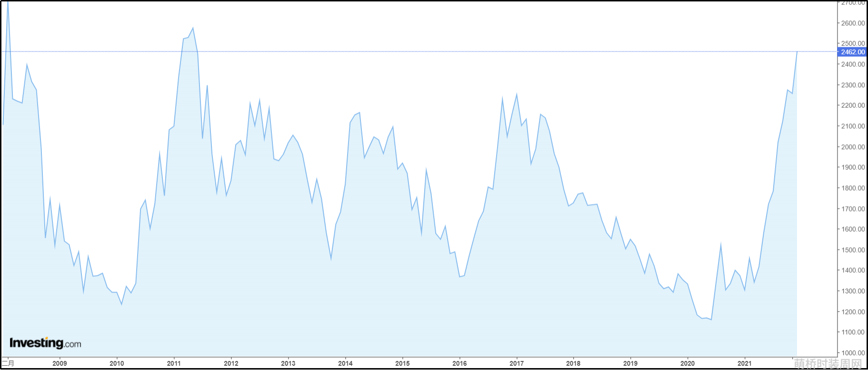Click the 1200.00 price axis label

point(853,312)
